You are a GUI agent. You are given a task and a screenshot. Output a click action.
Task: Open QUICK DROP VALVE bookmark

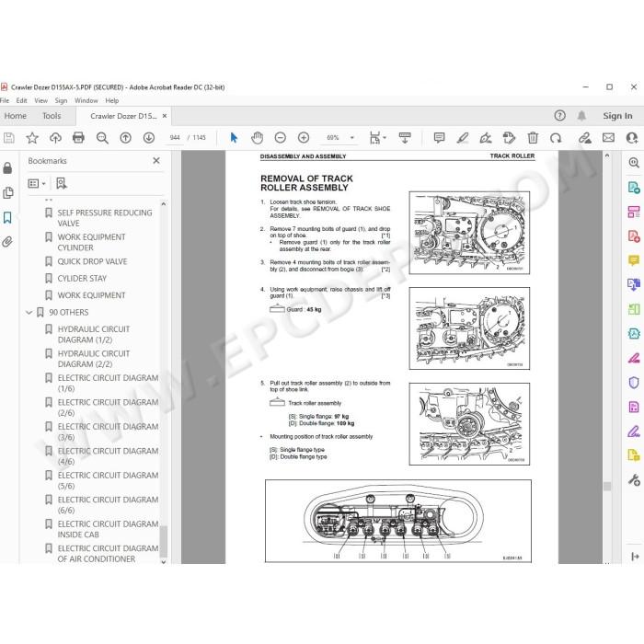[92, 261]
